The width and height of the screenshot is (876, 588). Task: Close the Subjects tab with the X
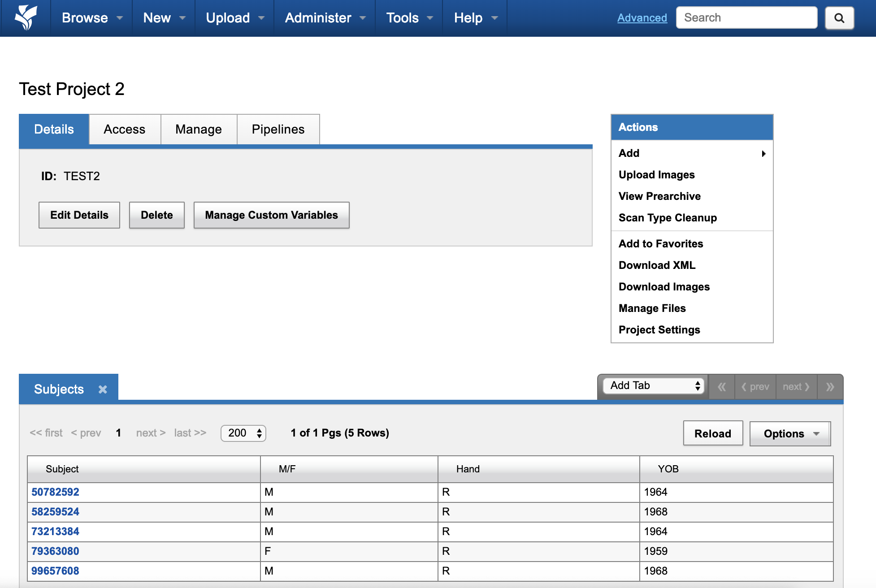[103, 389]
